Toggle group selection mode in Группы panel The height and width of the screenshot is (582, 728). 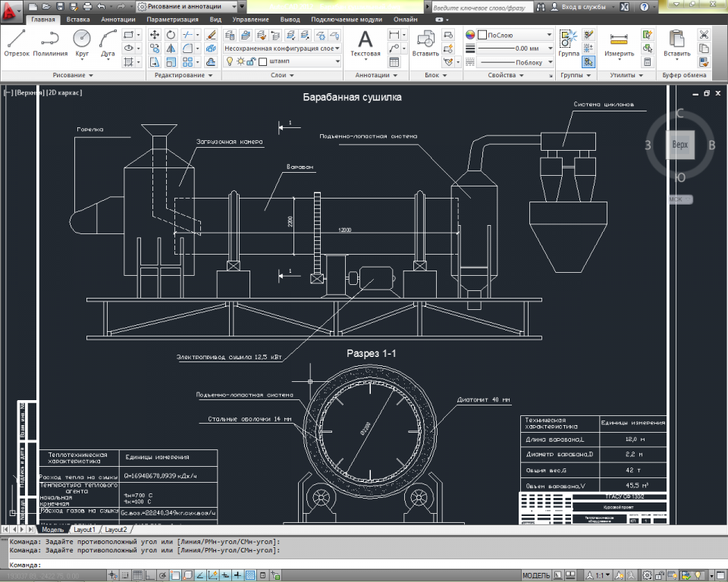click(x=588, y=61)
